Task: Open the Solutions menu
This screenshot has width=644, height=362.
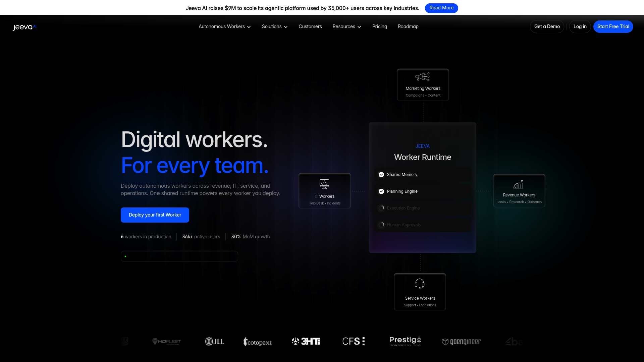Action: (275, 26)
